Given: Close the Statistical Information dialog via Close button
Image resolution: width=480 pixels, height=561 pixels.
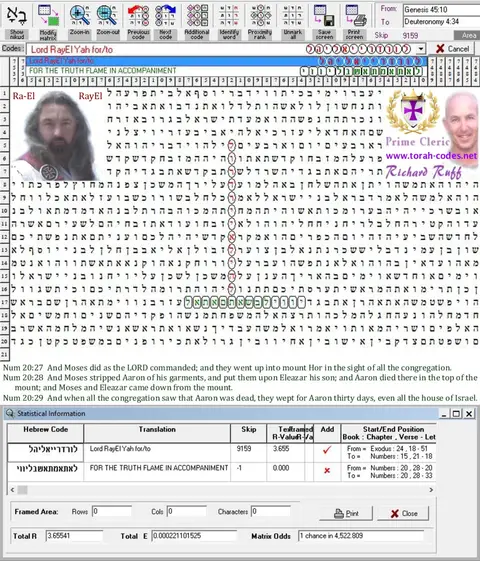Looking at the screenshot, I should point(403,513).
